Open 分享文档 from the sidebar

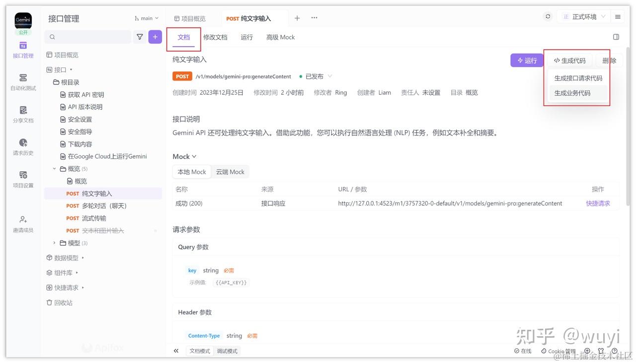click(22, 114)
